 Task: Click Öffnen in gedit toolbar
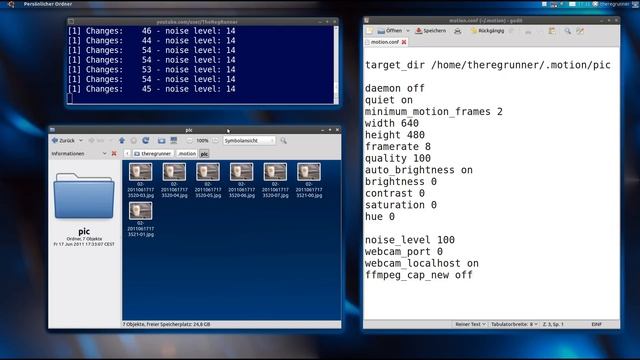tap(390, 31)
